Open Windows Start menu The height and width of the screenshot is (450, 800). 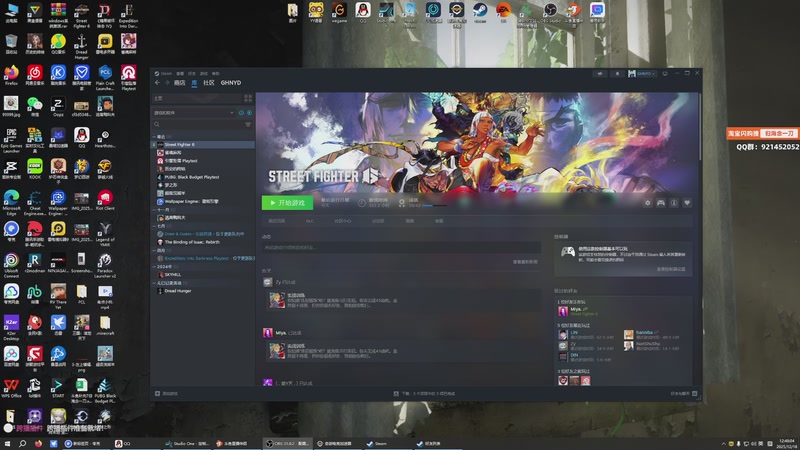tap(7, 444)
